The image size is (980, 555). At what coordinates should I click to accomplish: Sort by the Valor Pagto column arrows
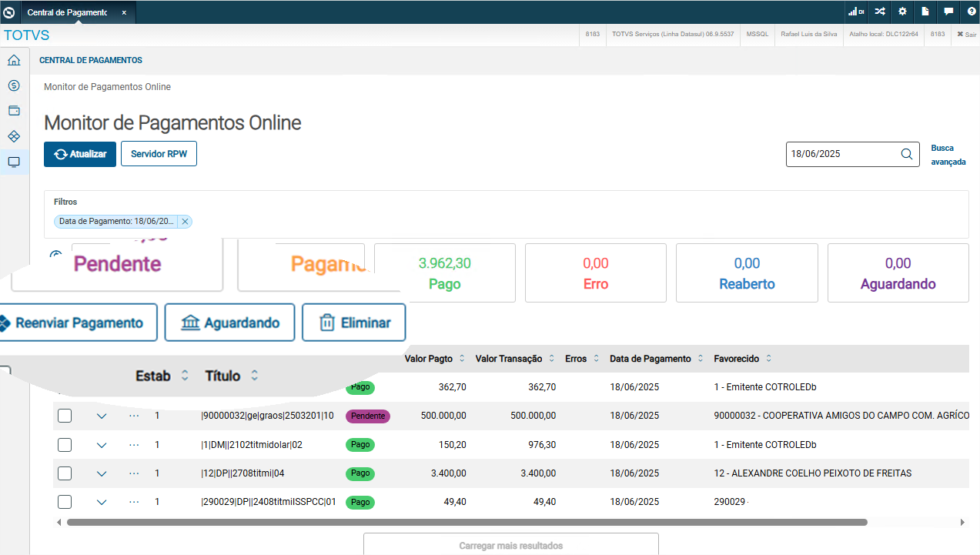click(x=462, y=359)
